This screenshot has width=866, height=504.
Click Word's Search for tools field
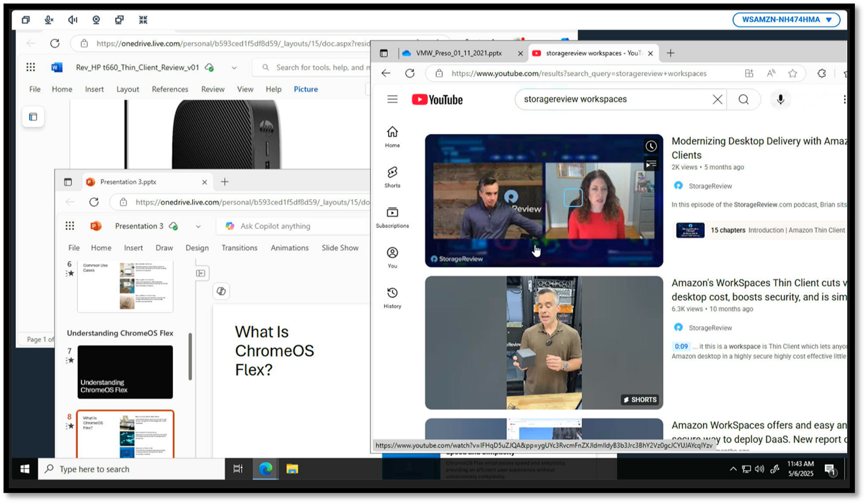[312, 68]
